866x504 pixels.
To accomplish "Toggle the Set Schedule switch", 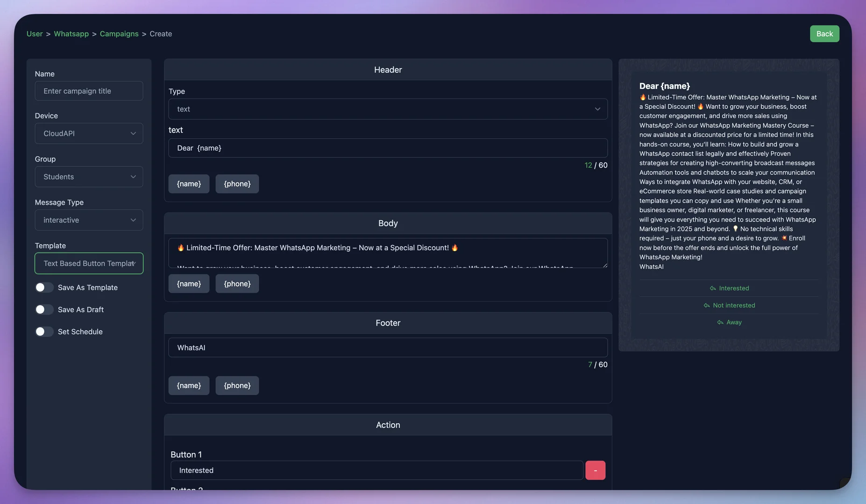I will [44, 332].
